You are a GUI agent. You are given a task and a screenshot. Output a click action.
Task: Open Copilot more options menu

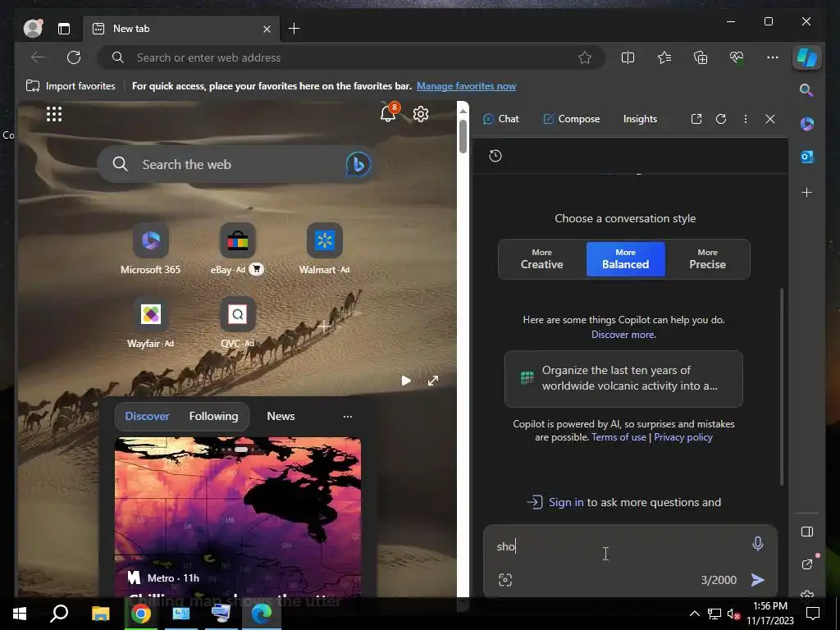tap(746, 119)
